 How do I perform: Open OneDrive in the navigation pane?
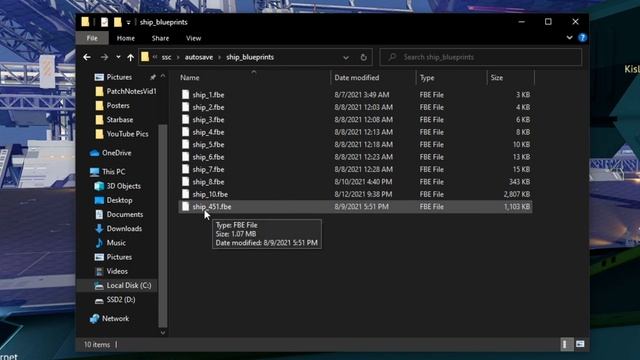[116, 153]
